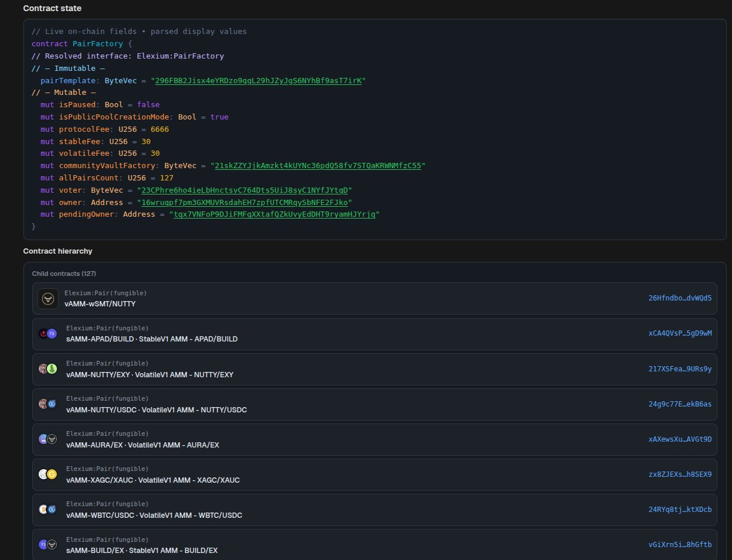732x560 pixels.
Task: Click the Contract hierarchy heading
Action: 58,251
